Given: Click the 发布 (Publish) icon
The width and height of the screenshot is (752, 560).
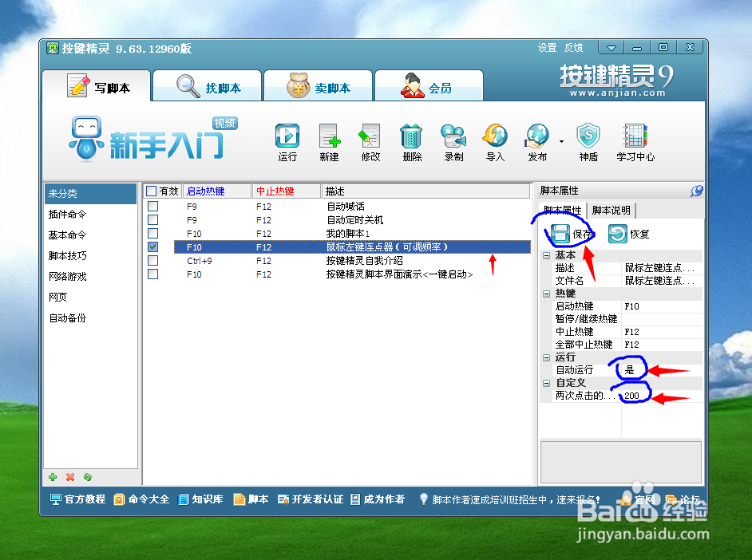Looking at the screenshot, I should click(536, 142).
